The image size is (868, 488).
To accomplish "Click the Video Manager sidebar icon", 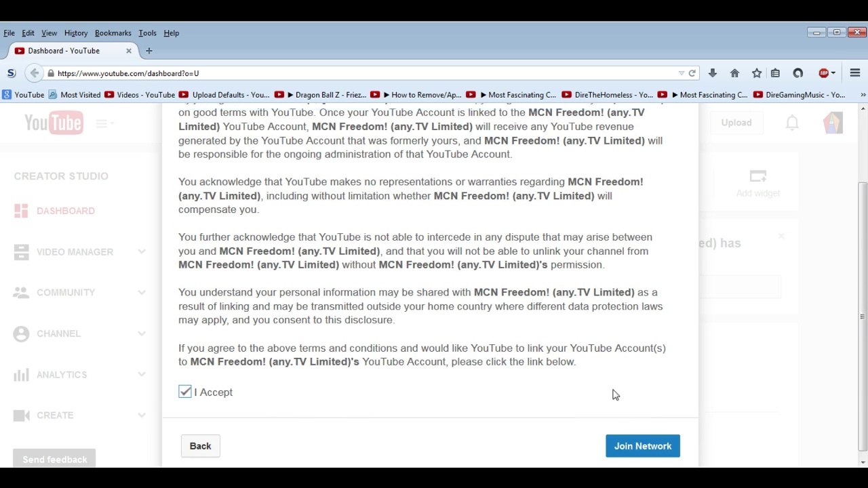I will click(21, 251).
